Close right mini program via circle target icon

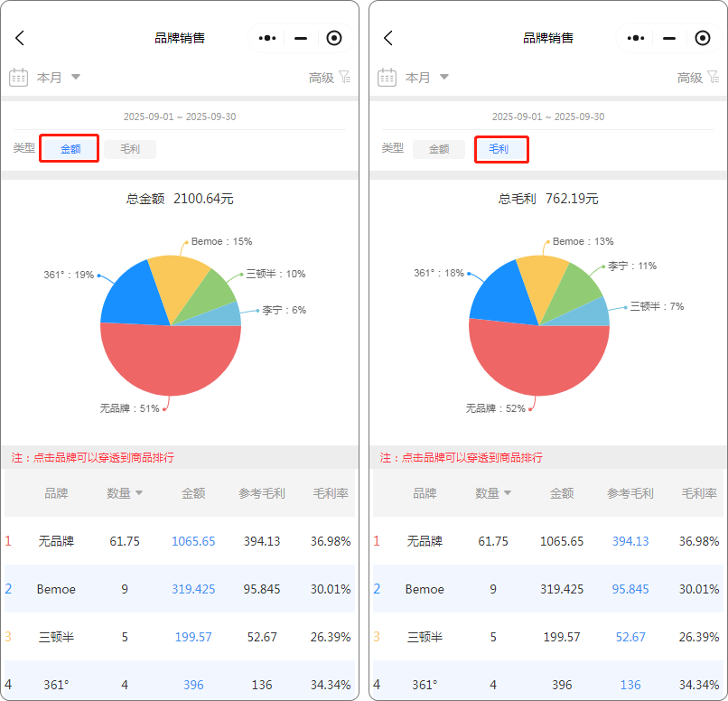pyautogui.click(x=703, y=38)
